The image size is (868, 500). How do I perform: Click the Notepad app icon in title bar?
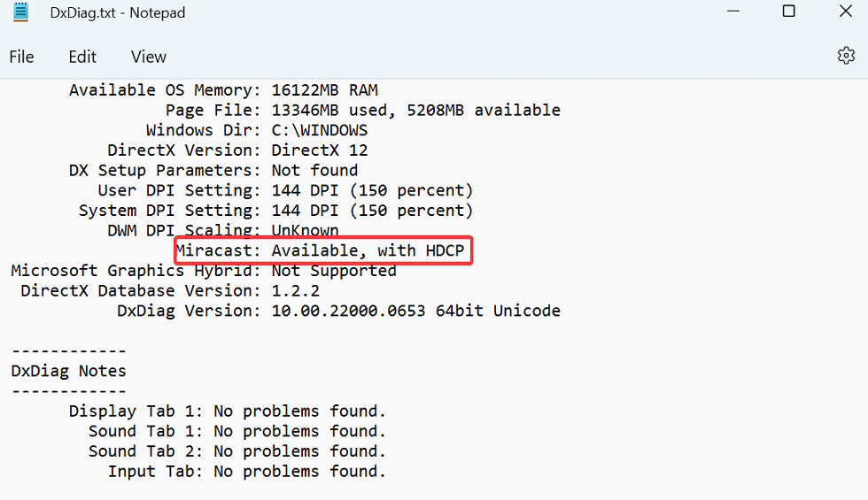click(21, 12)
